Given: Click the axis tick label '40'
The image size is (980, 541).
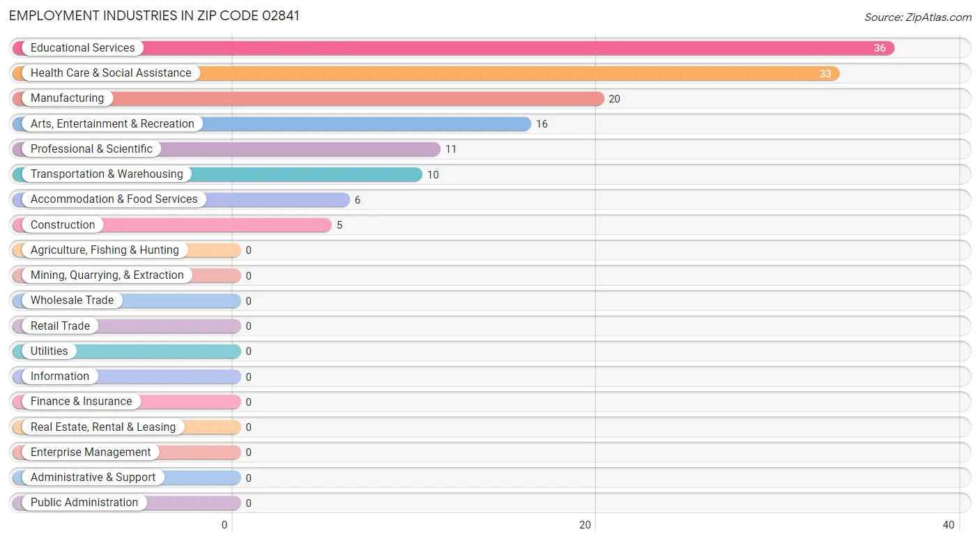Looking at the screenshot, I should [x=949, y=525].
